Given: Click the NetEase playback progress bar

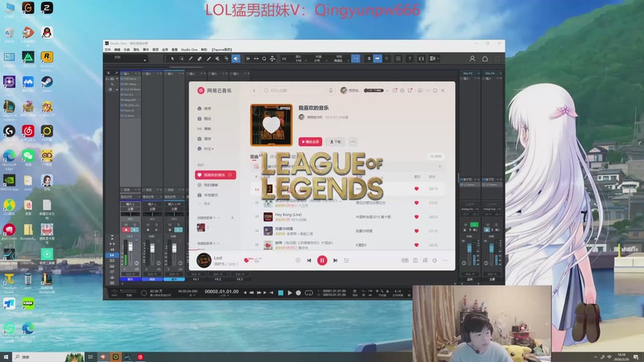Looking at the screenshot, I should pyautogui.click(x=322, y=250).
